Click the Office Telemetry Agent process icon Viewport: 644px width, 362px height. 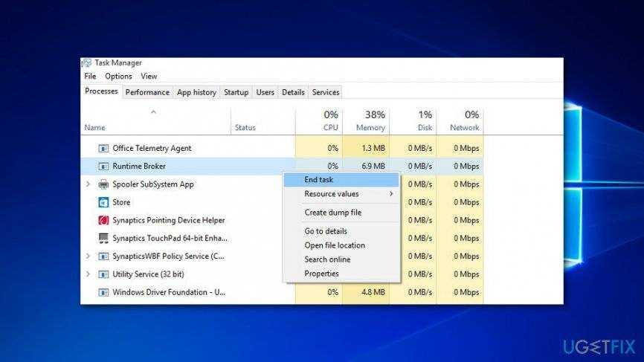tap(103, 148)
